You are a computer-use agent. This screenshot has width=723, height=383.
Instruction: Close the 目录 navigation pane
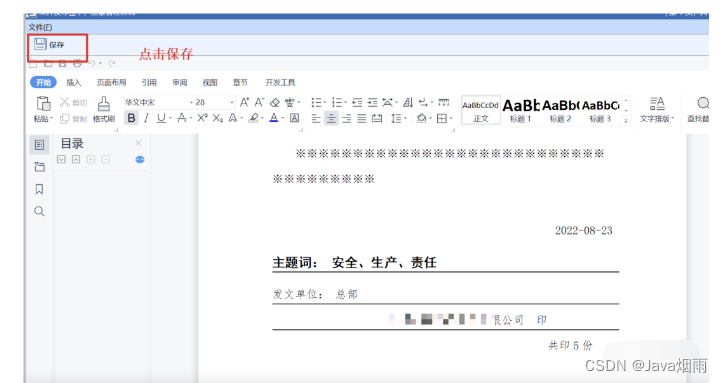pyautogui.click(x=138, y=143)
